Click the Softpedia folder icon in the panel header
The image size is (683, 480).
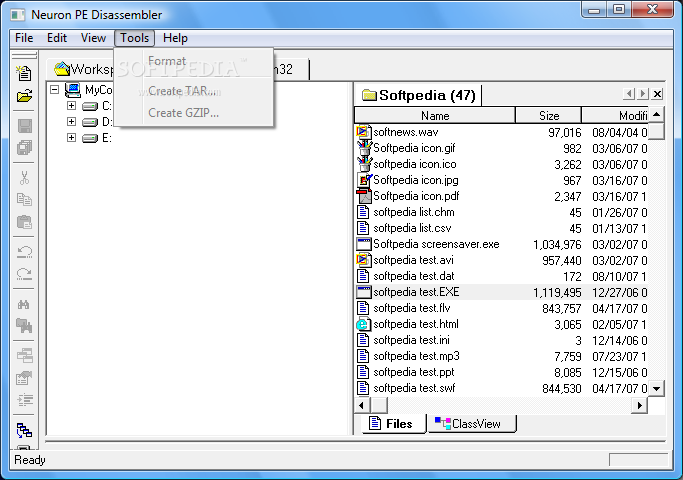369,95
